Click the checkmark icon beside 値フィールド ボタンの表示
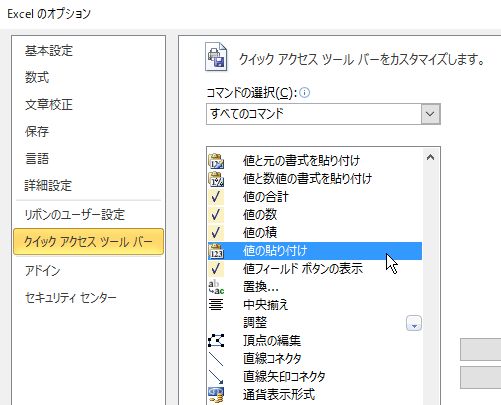The height and width of the screenshot is (405, 501). 216,269
